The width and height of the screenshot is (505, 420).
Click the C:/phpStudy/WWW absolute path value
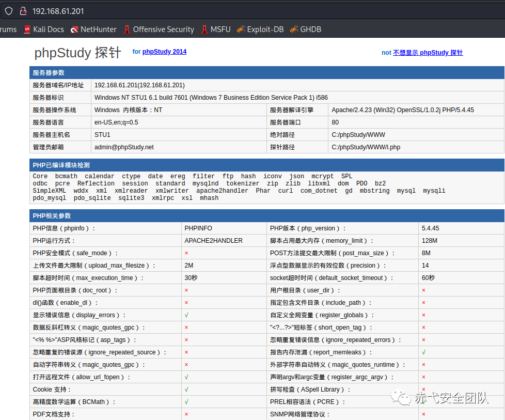point(358,135)
